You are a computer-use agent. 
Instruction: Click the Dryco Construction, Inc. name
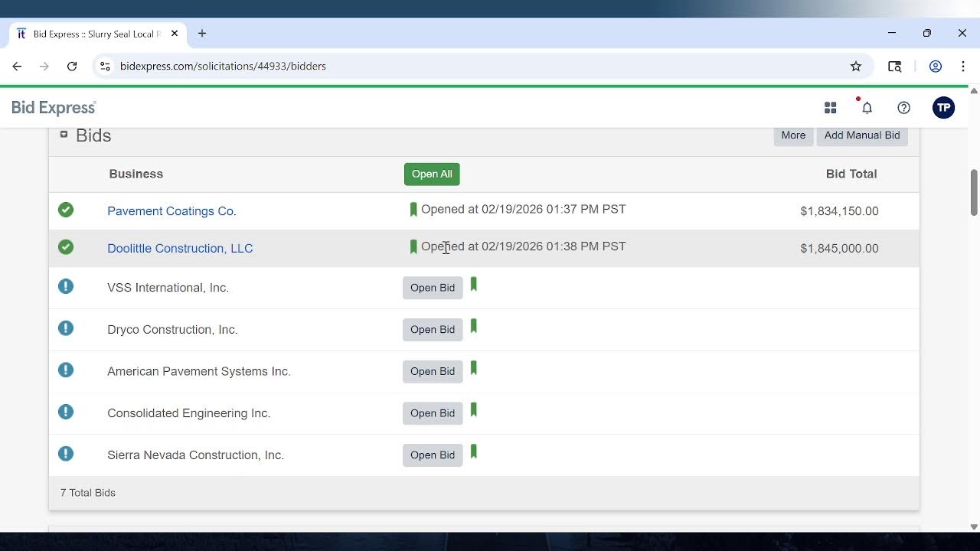(172, 330)
